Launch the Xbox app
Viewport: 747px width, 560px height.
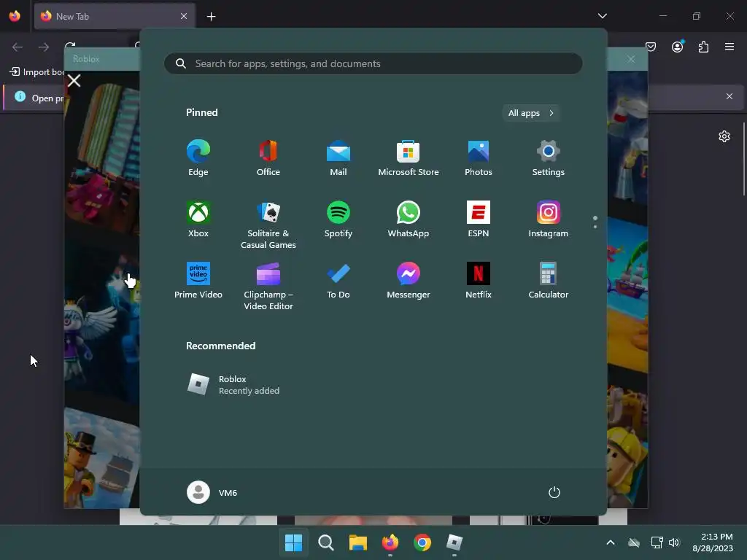pos(198,219)
